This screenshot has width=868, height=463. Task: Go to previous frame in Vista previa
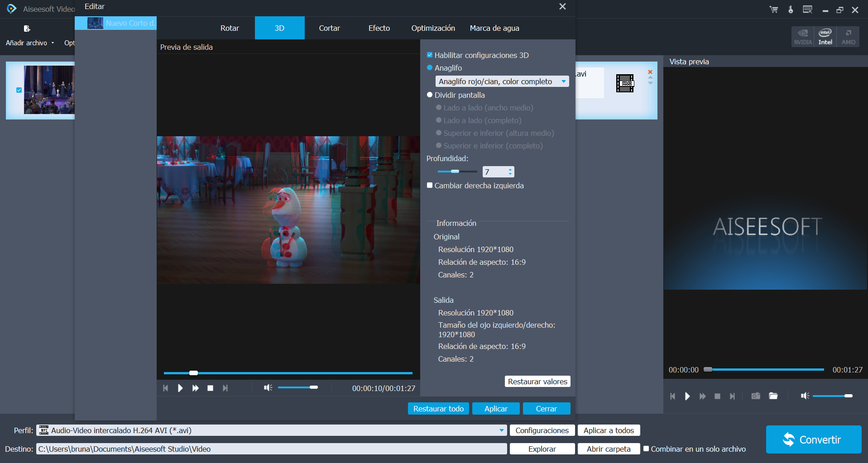coord(673,396)
